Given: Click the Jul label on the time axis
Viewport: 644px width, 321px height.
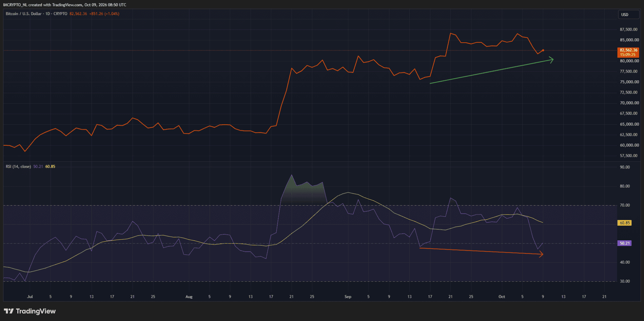Looking at the screenshot, I should [x=30, y=297].
